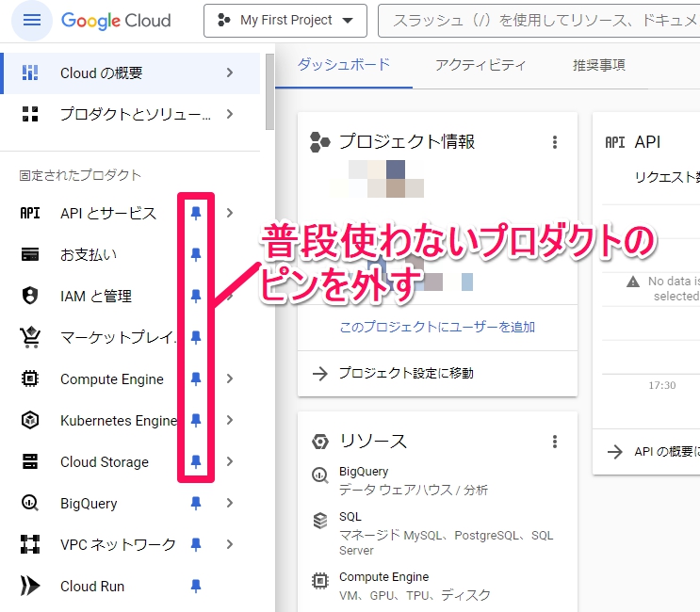This screenshot has height=612, width=700.
Task: Click BigQuery icon in リソース card
Action: 319,475
